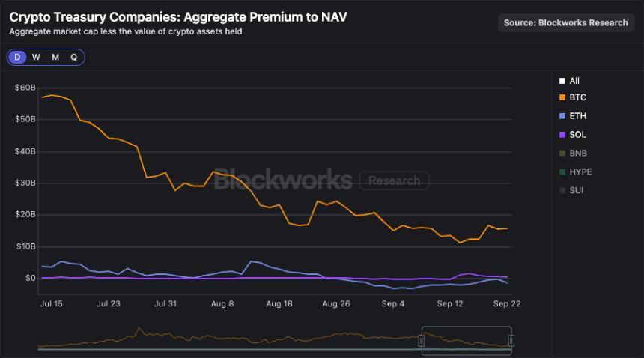Click the purple SOL legend color square

click(562, 135)
